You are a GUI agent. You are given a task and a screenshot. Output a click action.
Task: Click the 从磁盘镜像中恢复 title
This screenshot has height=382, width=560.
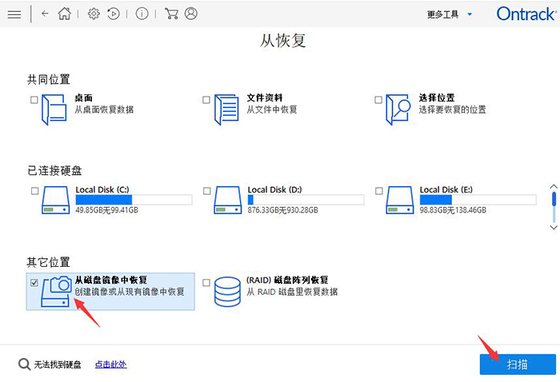point(111,280)
